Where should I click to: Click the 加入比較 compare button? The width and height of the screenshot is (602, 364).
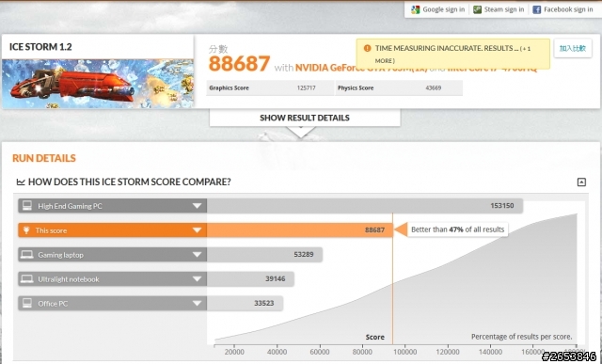pyautogui.click(x=573, y=48)
